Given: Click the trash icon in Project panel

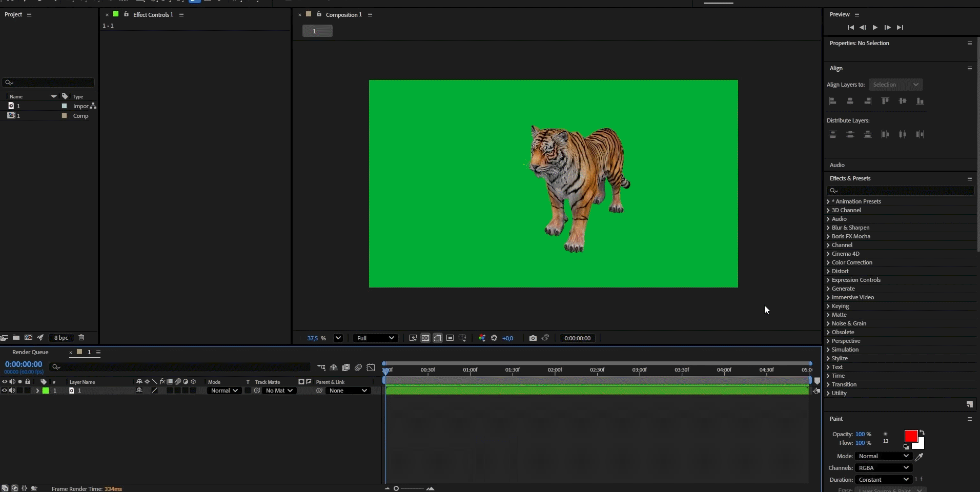Looking at the screenshot, I should [81, 338].
